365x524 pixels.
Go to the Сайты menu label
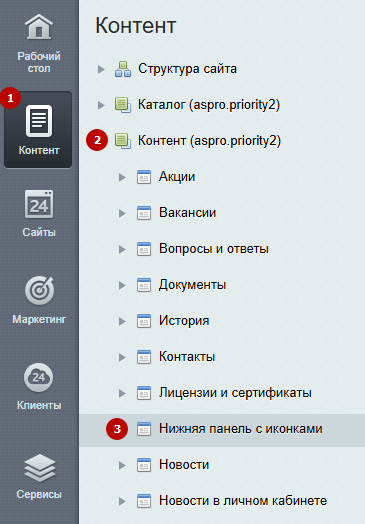click(x=39, y=232)
